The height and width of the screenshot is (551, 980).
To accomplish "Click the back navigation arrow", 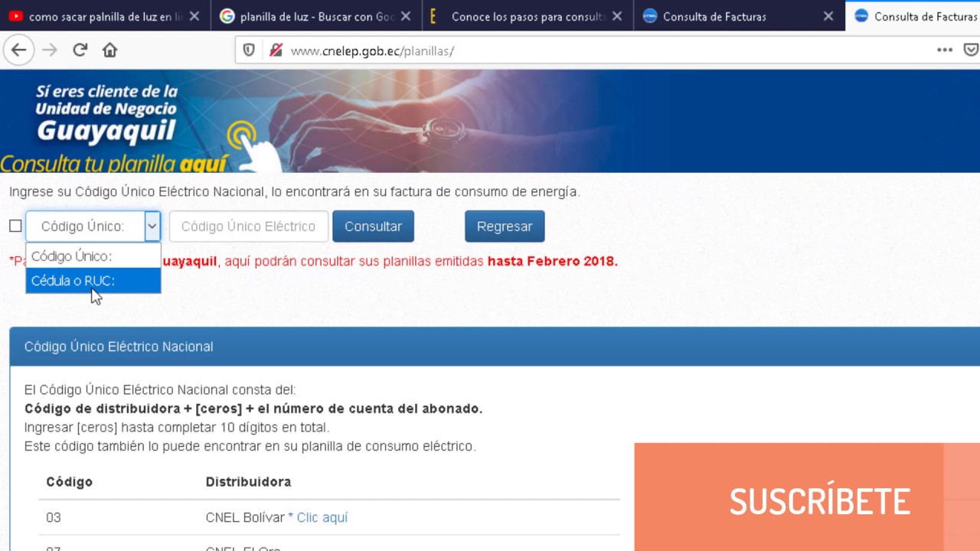I will [x=18, y=51].
